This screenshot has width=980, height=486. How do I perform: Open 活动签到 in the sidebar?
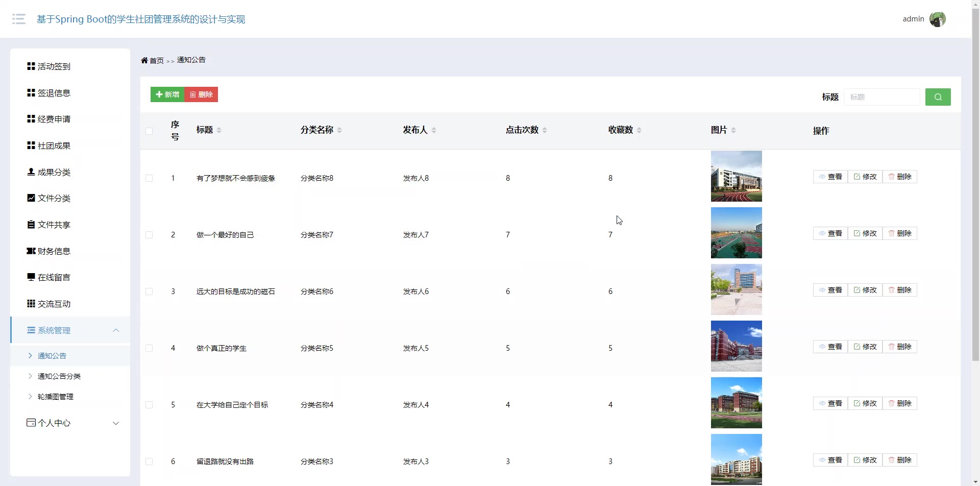(54, 66)
